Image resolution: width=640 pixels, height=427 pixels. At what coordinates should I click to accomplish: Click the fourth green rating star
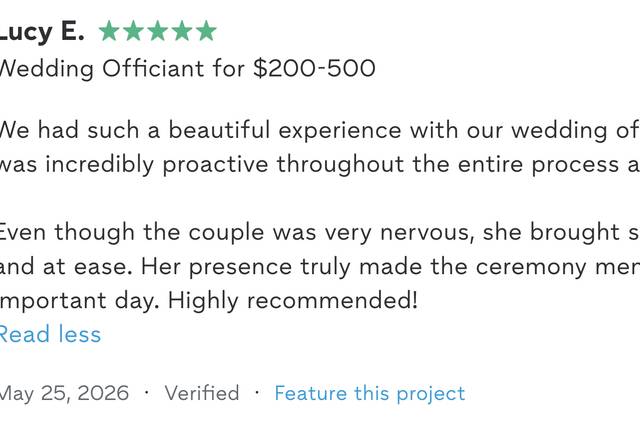182,31
